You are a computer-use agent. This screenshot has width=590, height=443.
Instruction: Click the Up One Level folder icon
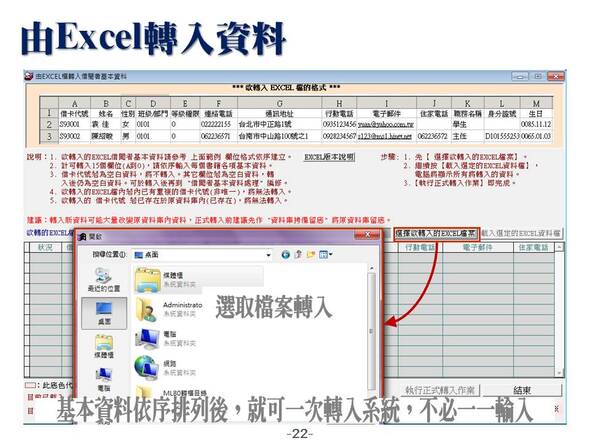[x=298, y=254]
